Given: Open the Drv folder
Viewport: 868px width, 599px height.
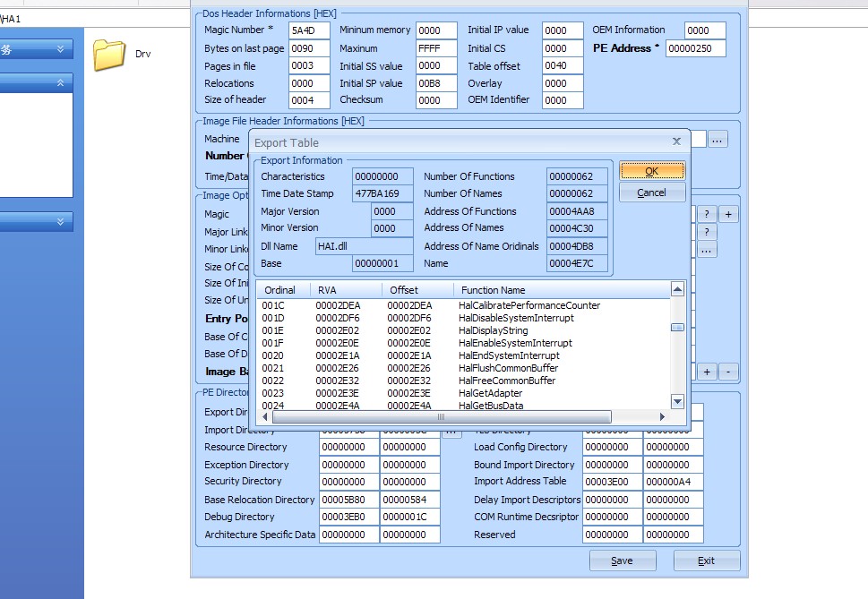Looking at the screenshot, I should (111, 55).
